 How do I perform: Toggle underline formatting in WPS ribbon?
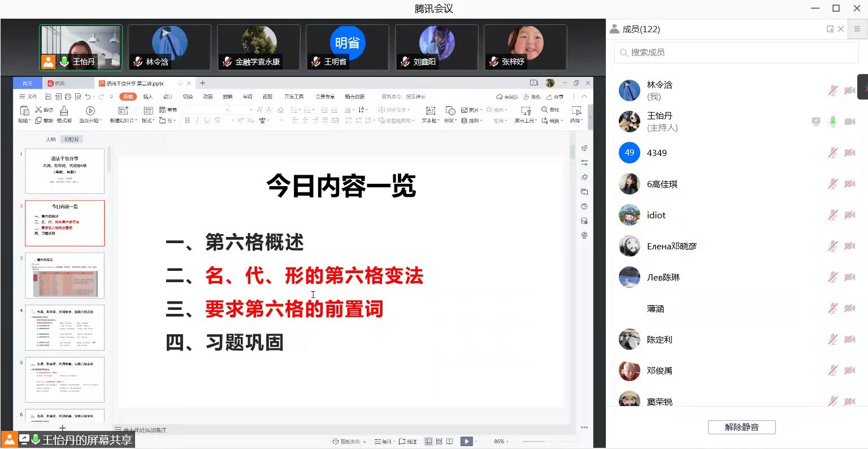click(x=207, y=120)
